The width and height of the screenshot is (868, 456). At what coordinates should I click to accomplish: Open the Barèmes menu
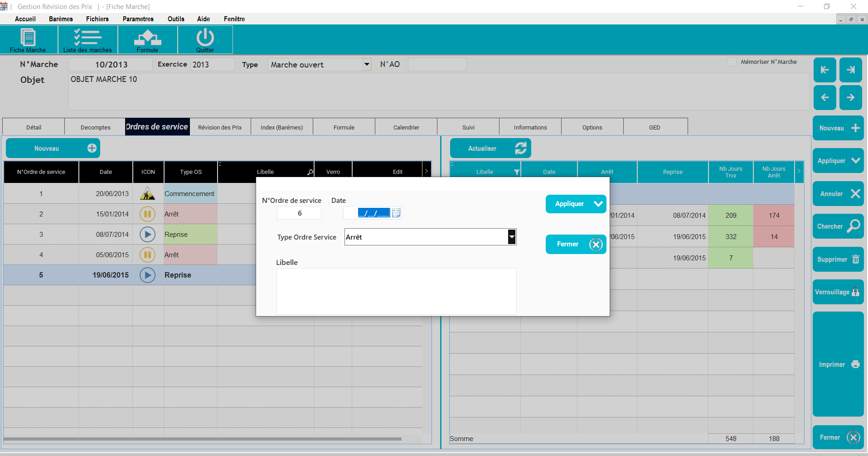(61, 19)
